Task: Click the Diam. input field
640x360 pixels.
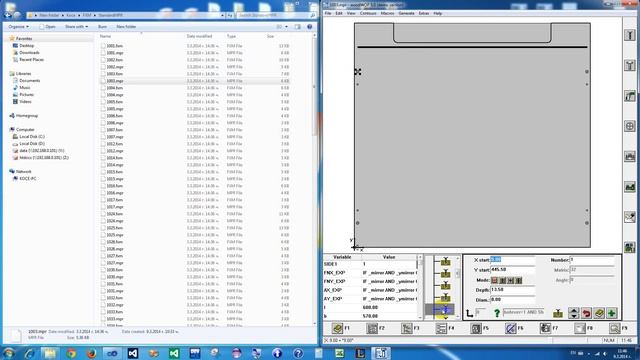Action: pos(512,300)
